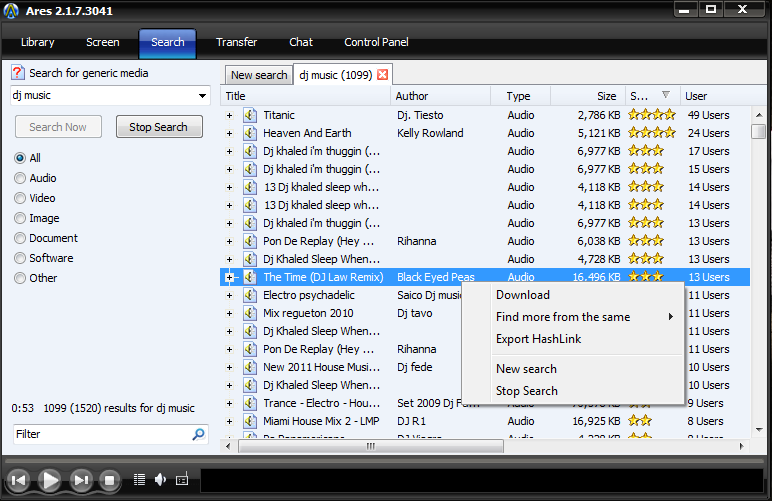Select the Audio media type option
Viewport: 772px width, 501px height.
point(20,178)
